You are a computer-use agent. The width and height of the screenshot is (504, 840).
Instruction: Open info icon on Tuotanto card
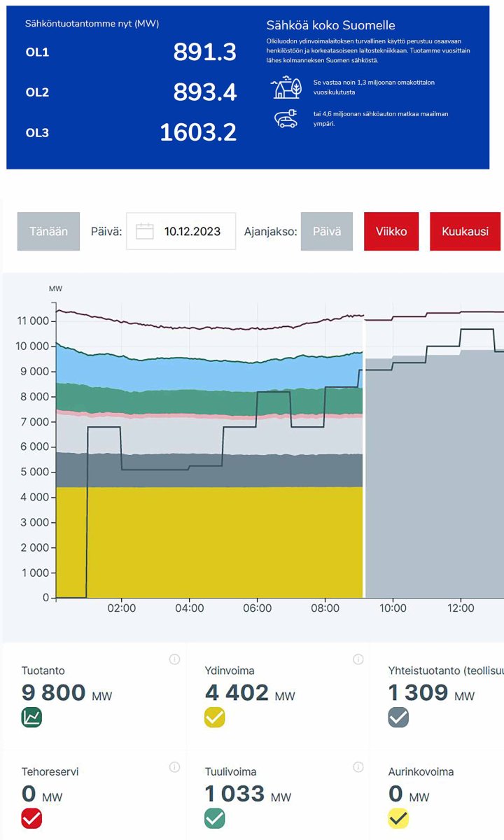point(174,659)
